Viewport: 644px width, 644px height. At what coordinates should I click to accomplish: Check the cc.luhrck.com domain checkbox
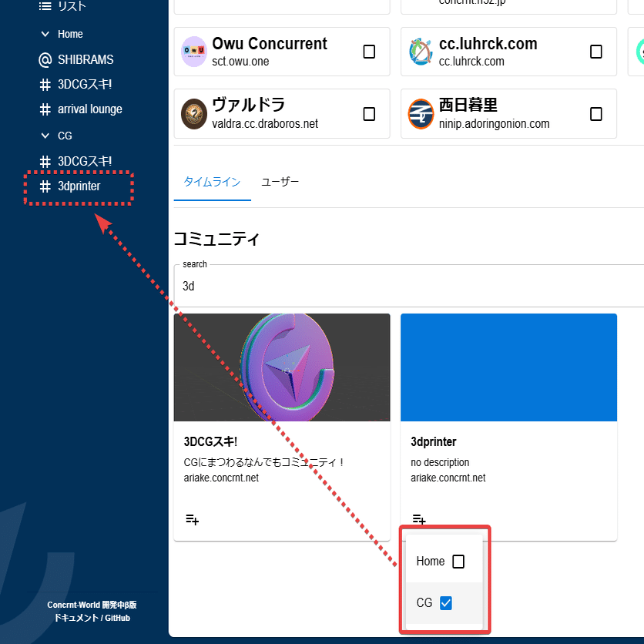[x=595, y=52]
